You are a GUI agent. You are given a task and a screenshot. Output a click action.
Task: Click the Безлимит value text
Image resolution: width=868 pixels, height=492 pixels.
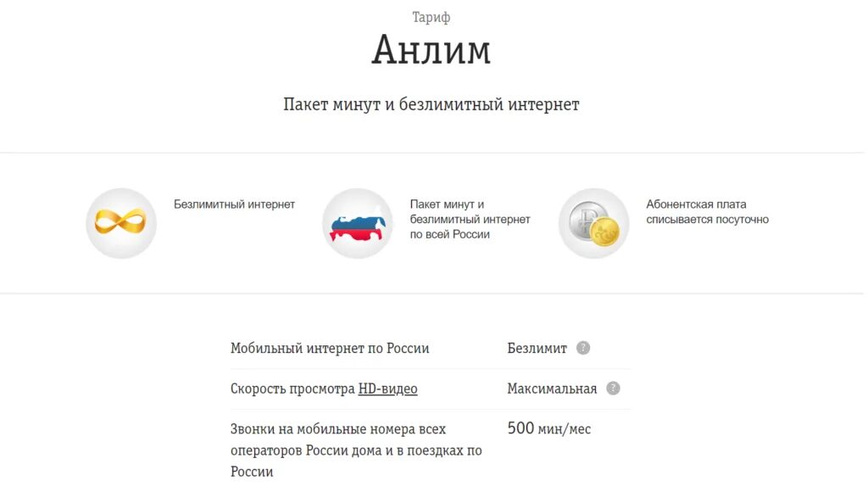click(x=537, y=349)
